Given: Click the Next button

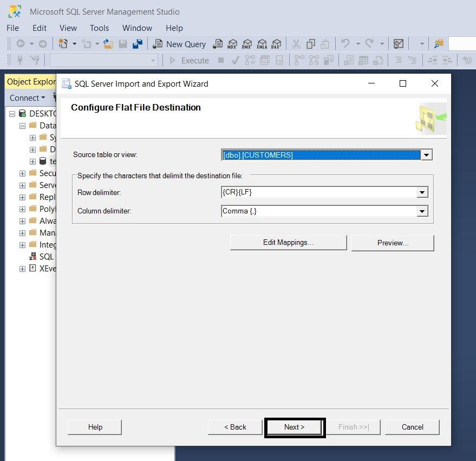Looking at the screenshot, I should point(294,427).
